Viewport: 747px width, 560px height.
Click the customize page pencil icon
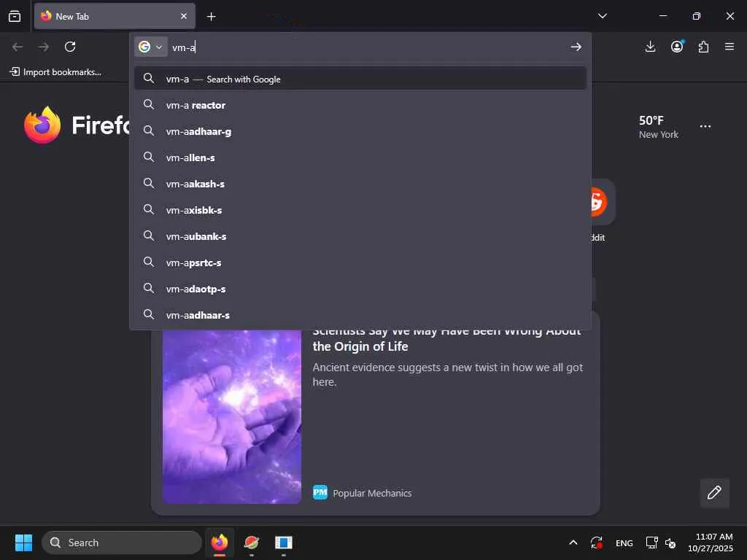pyautogui.click(x=714, y=493)
